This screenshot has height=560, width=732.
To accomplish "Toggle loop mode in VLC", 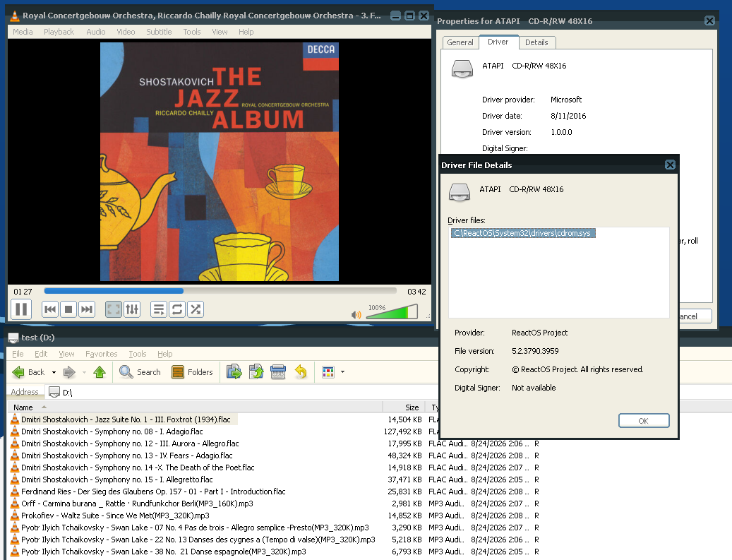I will [177, 309].
